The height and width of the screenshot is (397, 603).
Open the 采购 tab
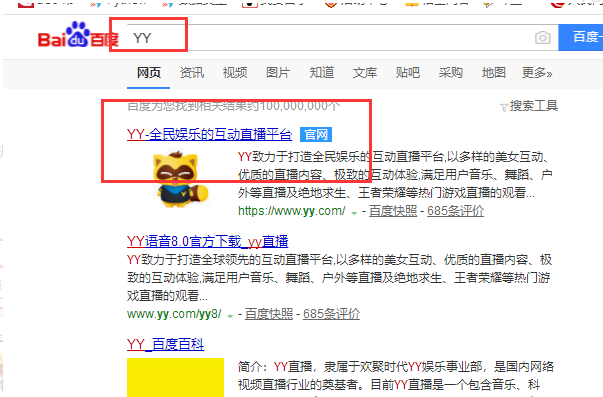tap(451, 73)
